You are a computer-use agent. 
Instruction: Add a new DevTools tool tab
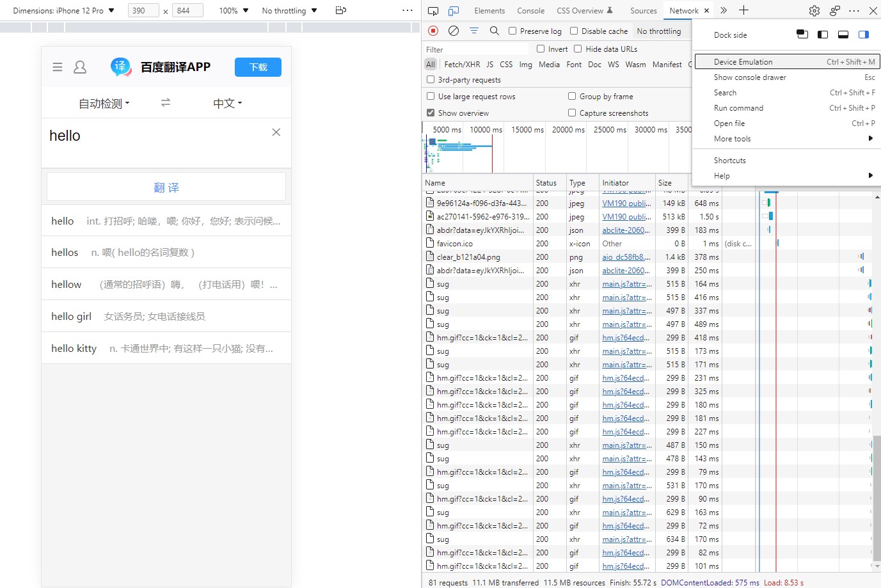743,10
